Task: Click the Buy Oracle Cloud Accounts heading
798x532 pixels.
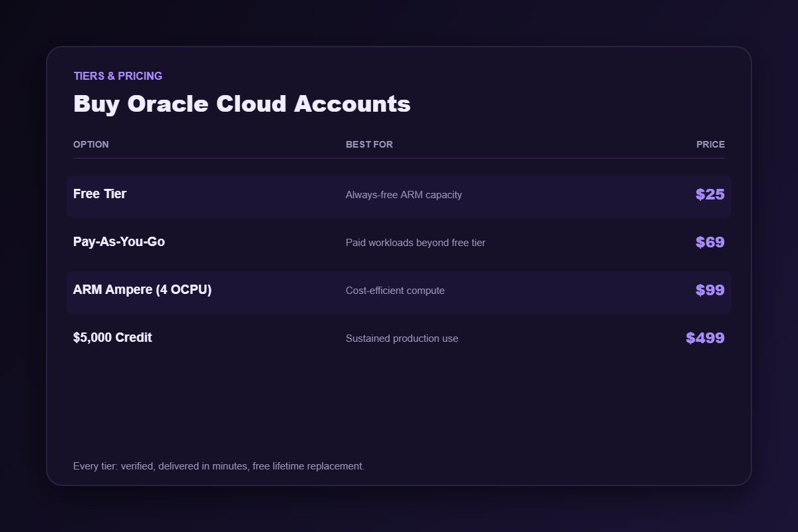Action: (242, 104)
